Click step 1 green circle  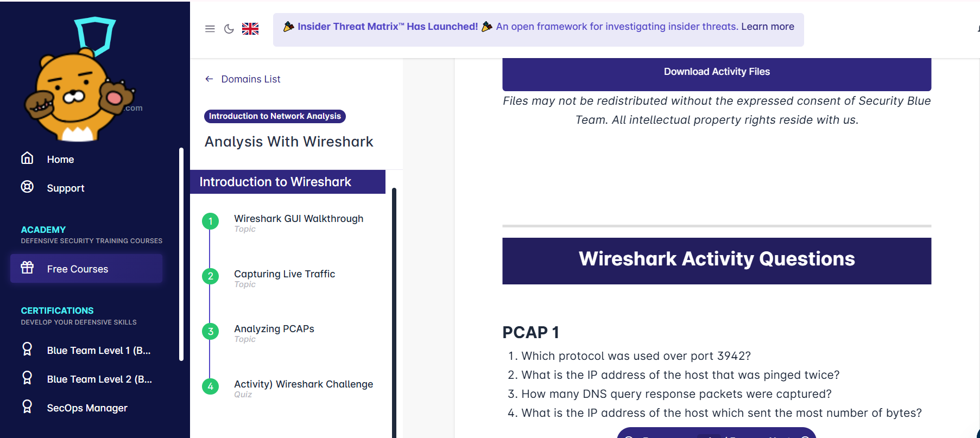[210, 221]
